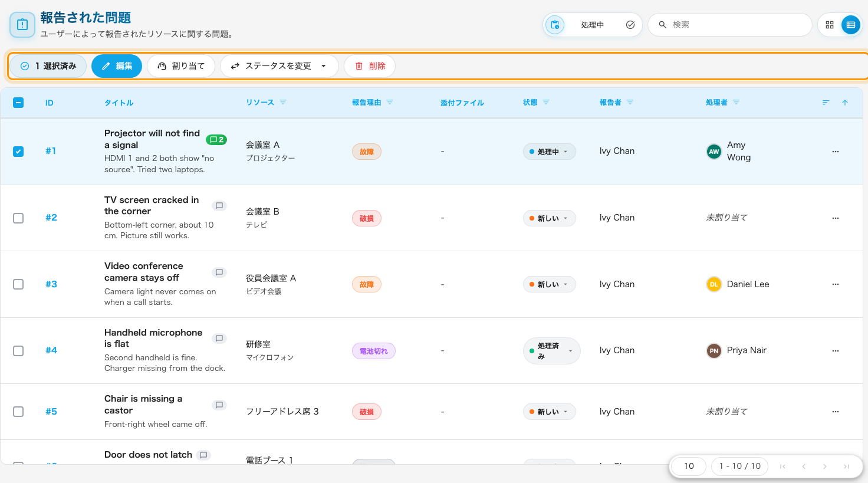Click Priya Nair PN avatar
The height and width of the screenshot is (483, 868).
coord(714,351)
